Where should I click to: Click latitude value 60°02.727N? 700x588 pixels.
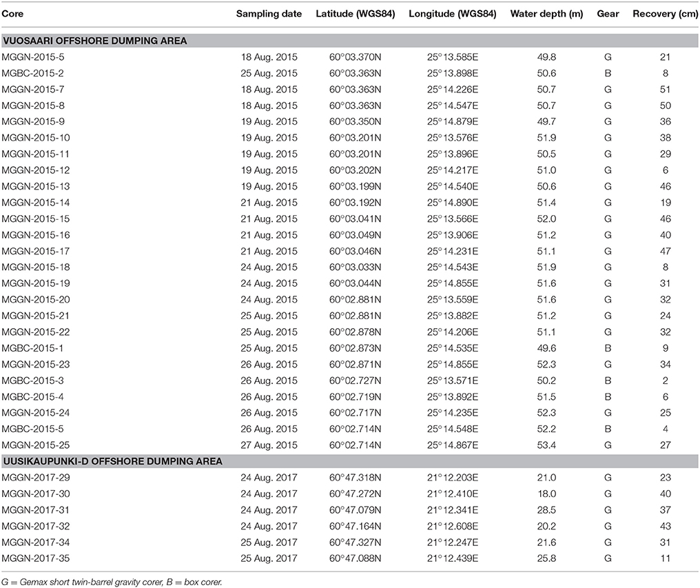356,381
